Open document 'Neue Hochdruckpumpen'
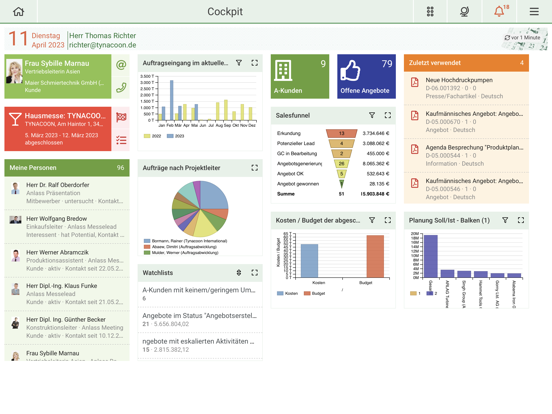Screen dimensions: 552x414 [x=466, y=88]
